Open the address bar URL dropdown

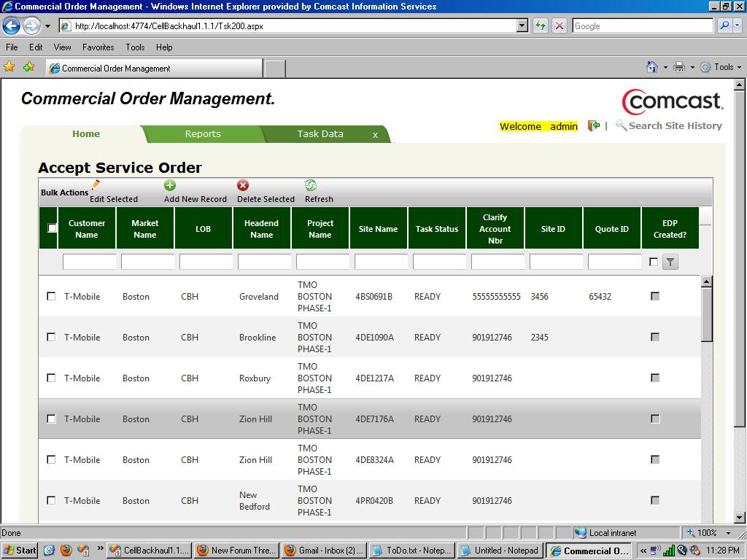tap(522, 26)
